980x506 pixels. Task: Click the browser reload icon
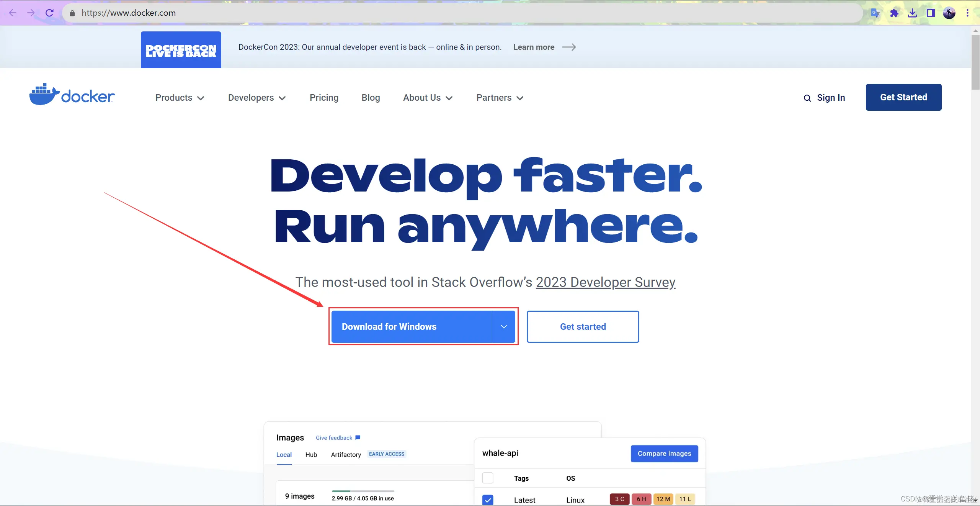tap(49, 13)
